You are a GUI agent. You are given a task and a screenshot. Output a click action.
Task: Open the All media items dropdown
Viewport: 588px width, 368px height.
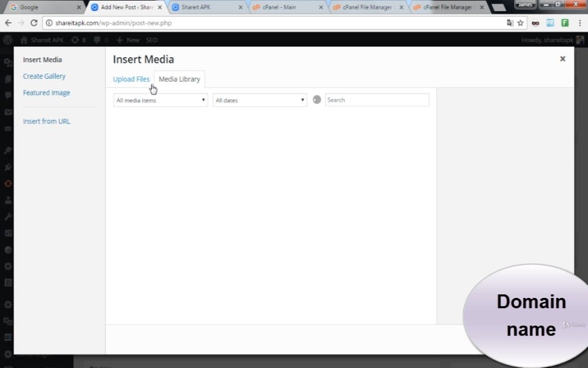pyautogui.click(x=161, y=100)
